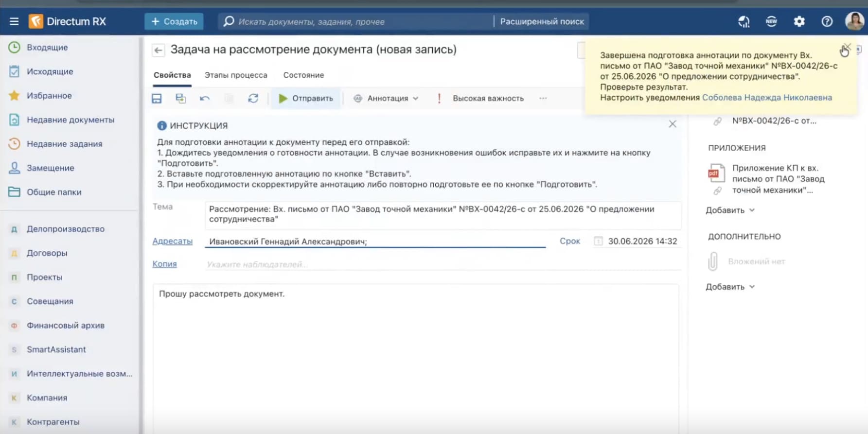The width and height of the screenshot is (868, 434).
Task: Open the more actions ellipsis
Action: tap(543, 99)
